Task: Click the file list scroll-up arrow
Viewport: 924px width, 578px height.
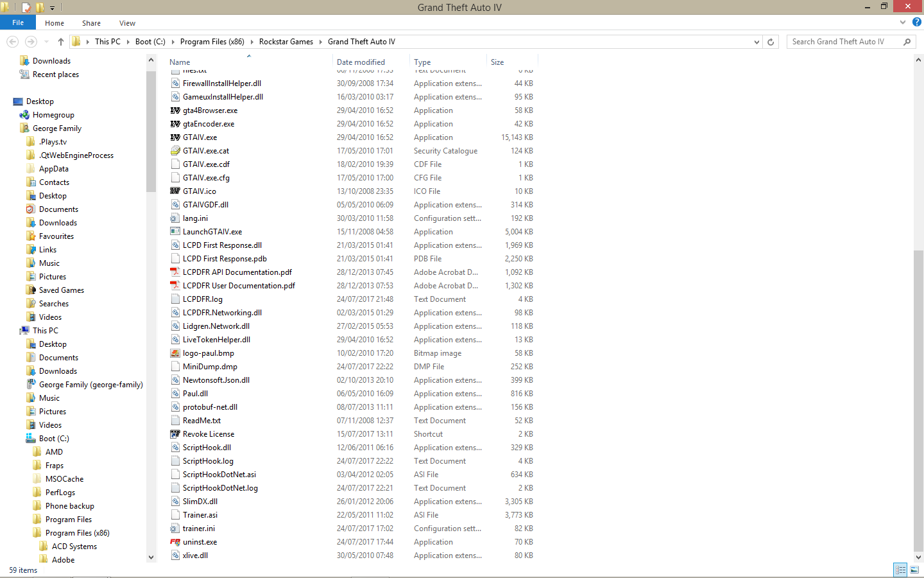Action: [x=919, y=60]
